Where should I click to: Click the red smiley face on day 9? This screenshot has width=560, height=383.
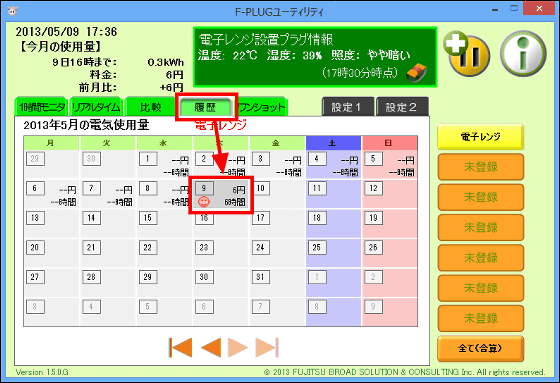coord(204,202)
